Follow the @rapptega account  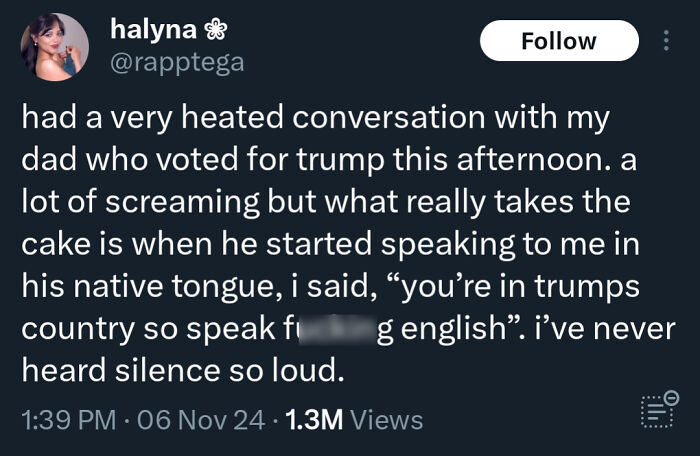[x=559, y=41]
